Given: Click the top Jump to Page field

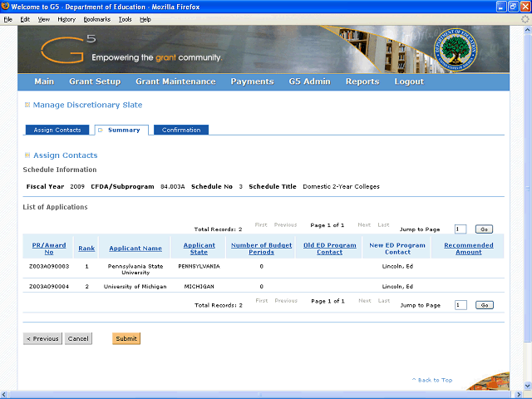Looking at the screenshot, I should [460, 229].
